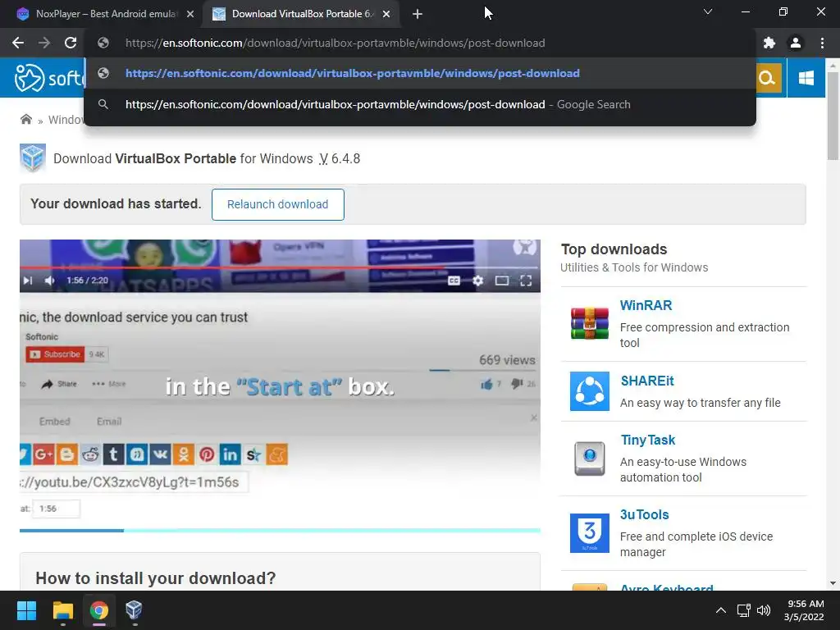
Task: Reload the current page
Action: 71,43
